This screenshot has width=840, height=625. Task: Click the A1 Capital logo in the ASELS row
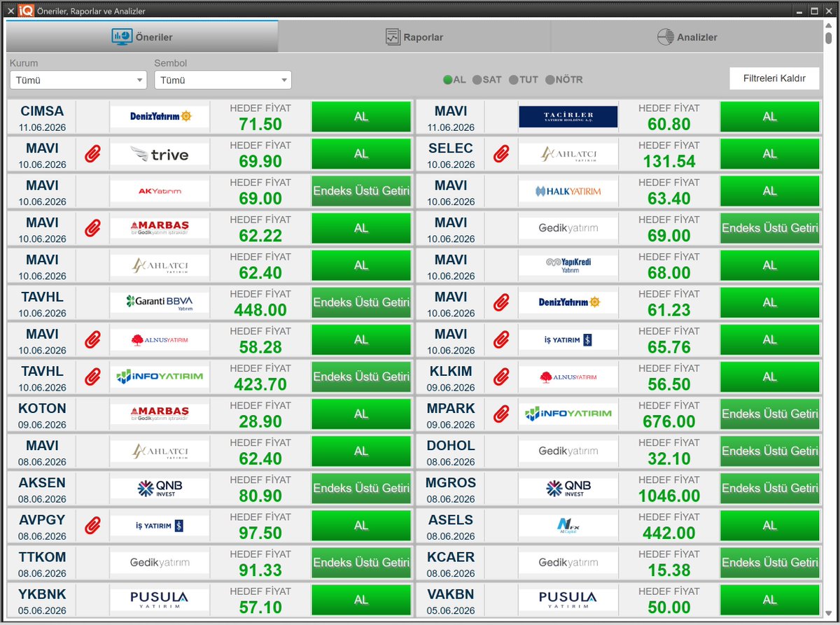(568, 525)
